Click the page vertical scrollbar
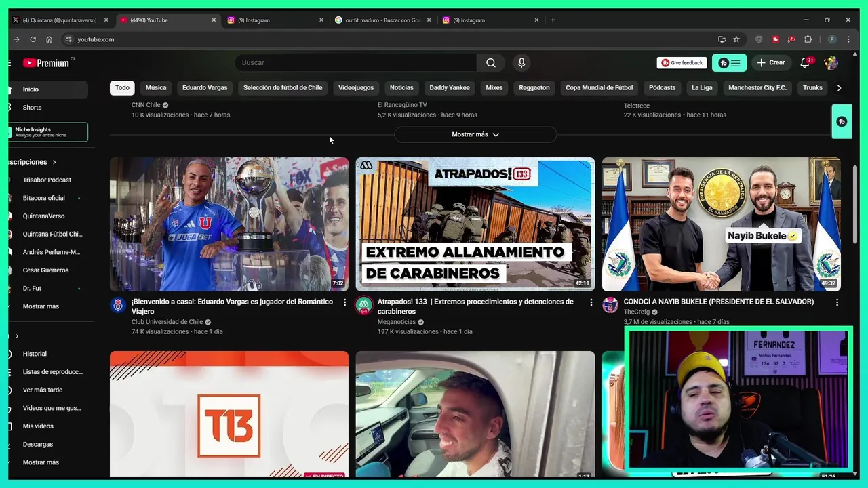 pyautogui.click(x=855, y=203)
